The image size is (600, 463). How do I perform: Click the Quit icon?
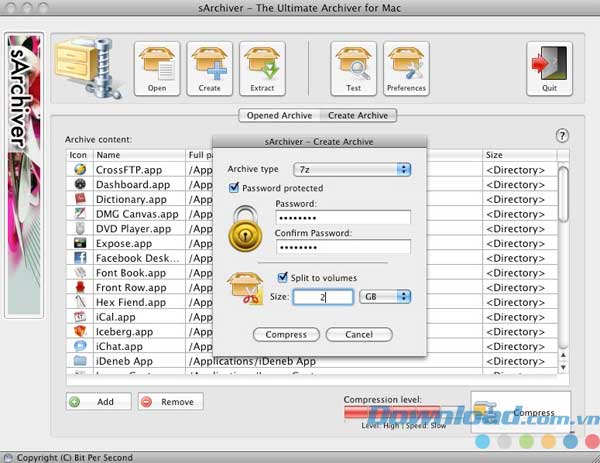[549, 67]
